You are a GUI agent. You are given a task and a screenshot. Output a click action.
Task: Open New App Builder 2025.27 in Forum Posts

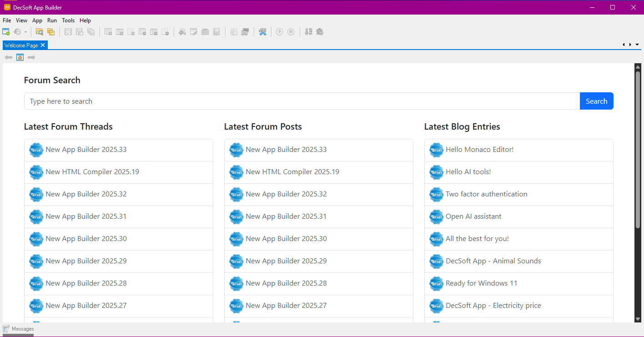318,306
